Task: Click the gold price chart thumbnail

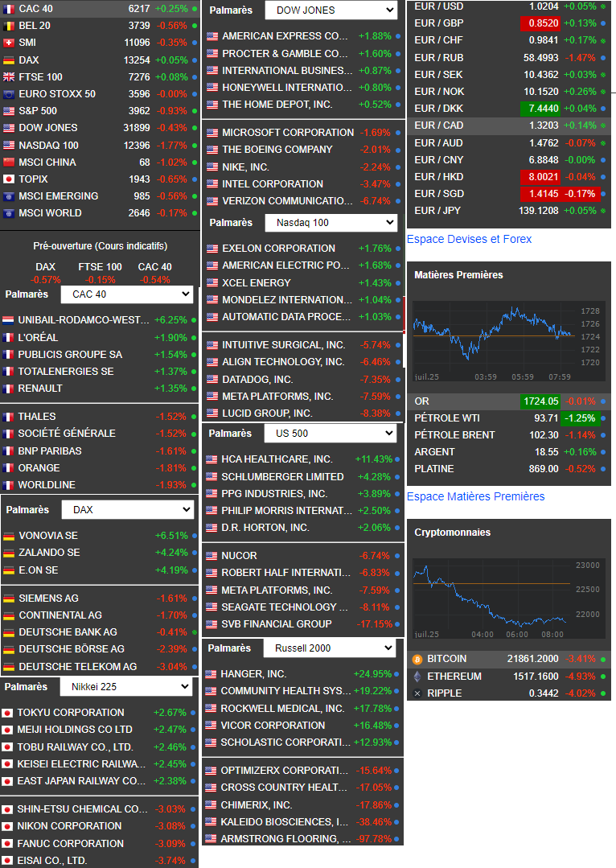Action: pyautogui.click(x=507, y=342)
